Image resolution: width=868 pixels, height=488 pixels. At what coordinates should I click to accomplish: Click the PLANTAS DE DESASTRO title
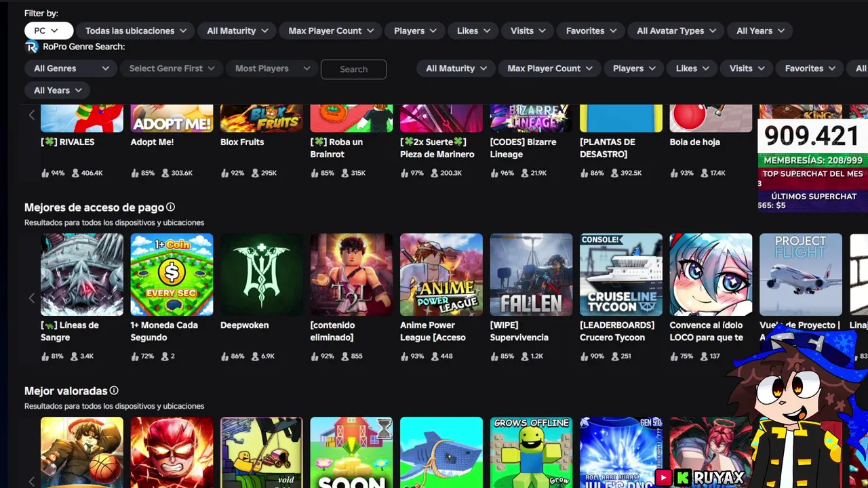click(x=608, y=148)
